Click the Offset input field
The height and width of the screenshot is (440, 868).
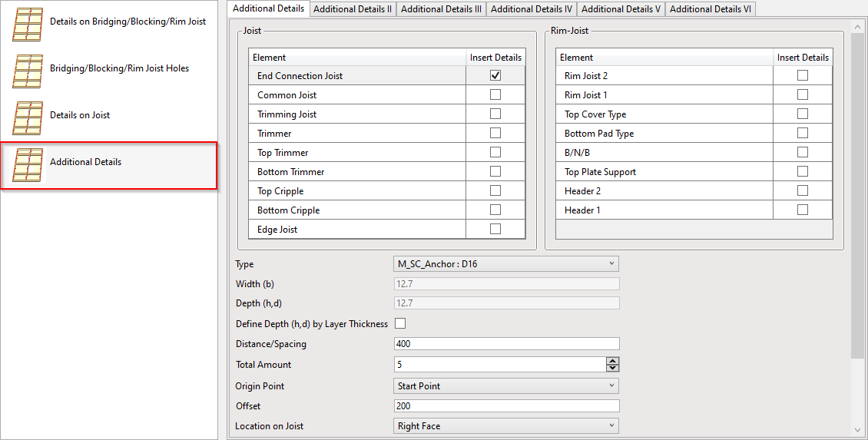coord(505,406)
